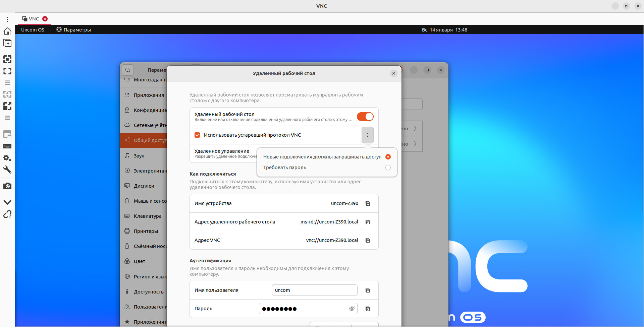The image size is (644, 327).
Task: Open 'Клавиатура' settings
Action: (143, 216)
